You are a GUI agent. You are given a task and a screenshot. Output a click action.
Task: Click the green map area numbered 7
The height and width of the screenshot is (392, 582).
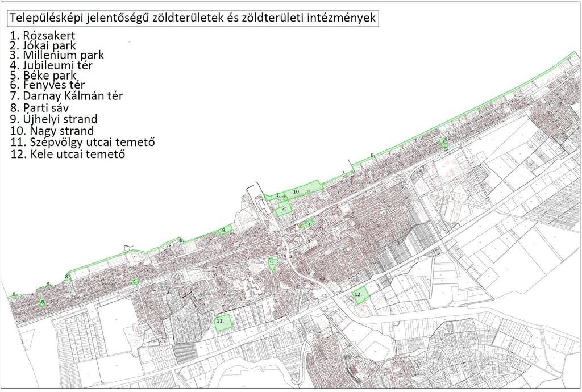pos(443,143)
